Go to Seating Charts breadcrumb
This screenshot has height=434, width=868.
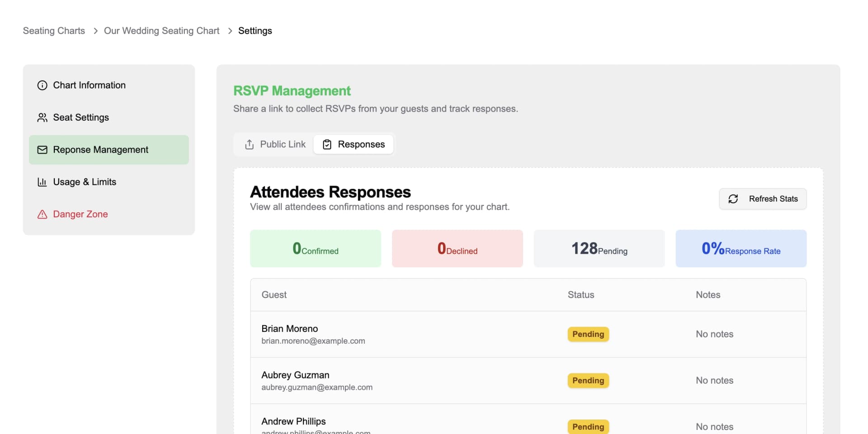click(54, 31)
